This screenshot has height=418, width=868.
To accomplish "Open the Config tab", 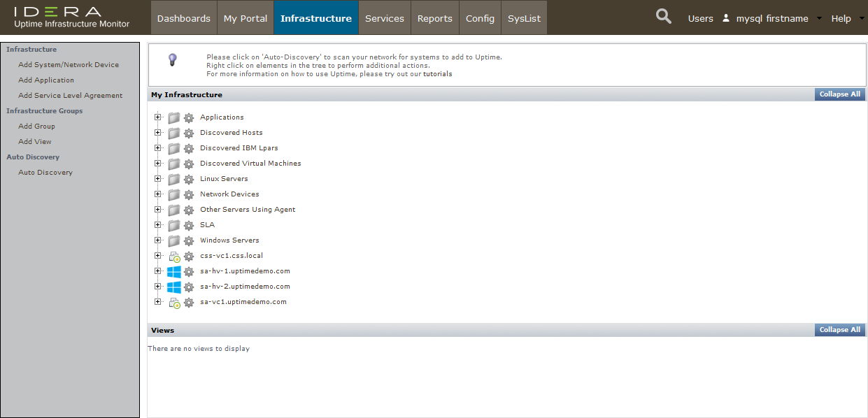I will [480, 18].
